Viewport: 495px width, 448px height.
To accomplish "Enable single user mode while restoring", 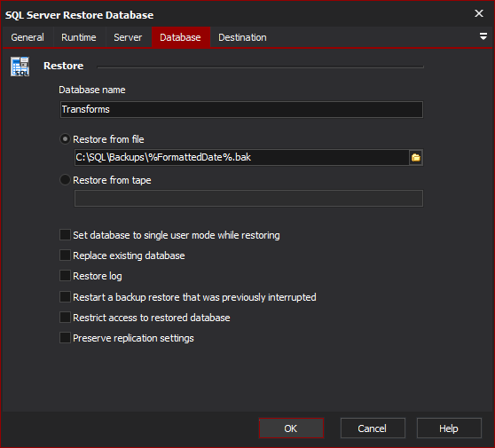I will point(65,235).
